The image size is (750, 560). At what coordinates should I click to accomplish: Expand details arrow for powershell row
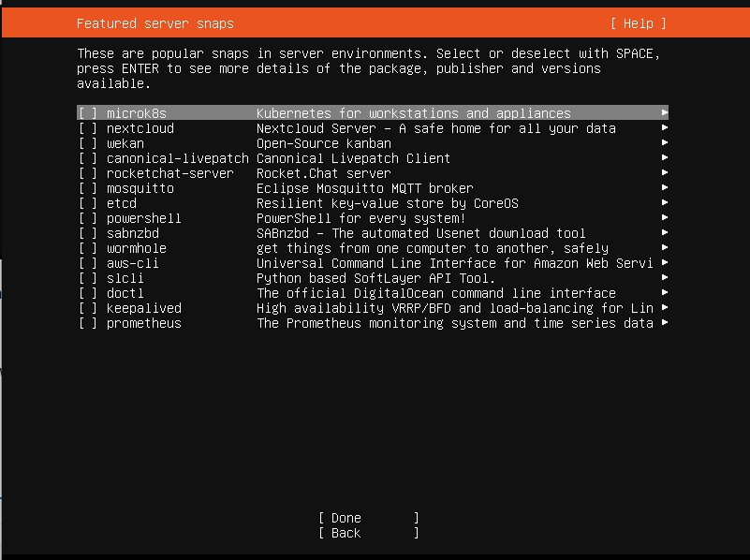tap(665, 217)
